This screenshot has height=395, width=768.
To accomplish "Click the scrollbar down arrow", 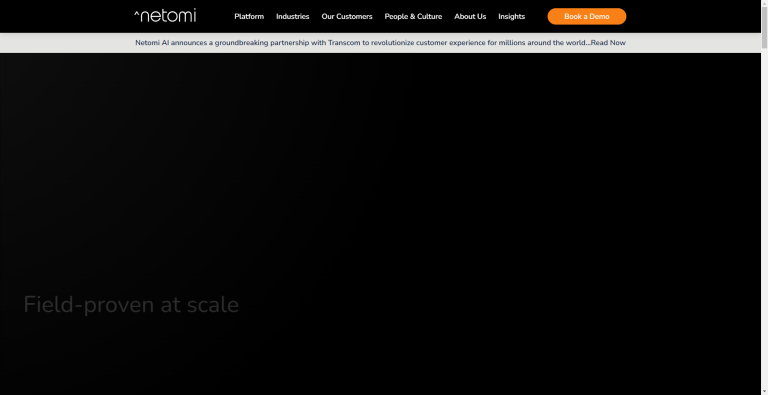I will [764, 392].
